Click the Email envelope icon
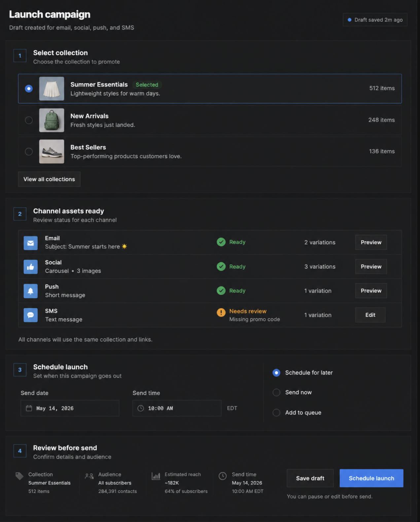 (x=30, y=243)
